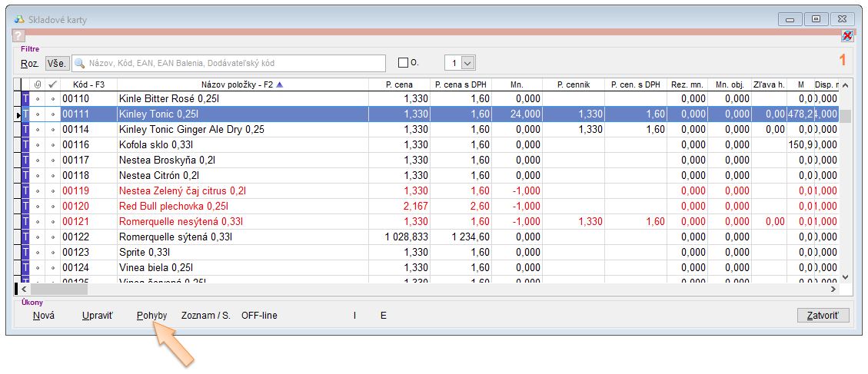Minimize the Skladové karty window
868x374 pixels.
tap(790, 18)
